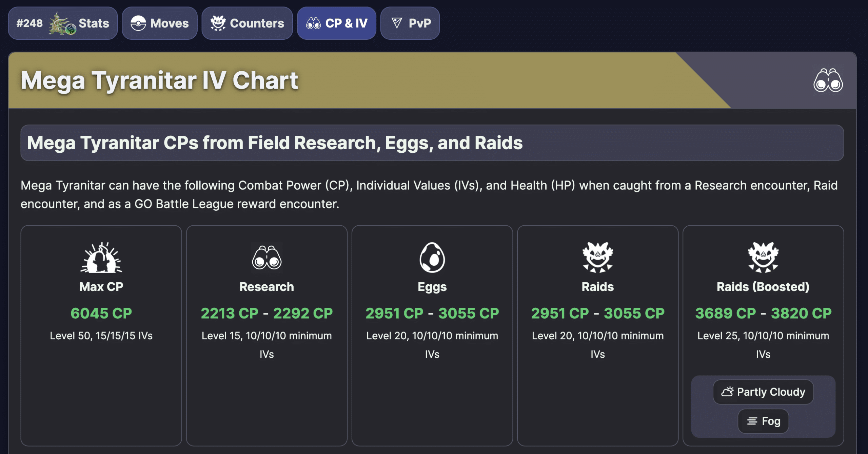Viewport: 868px width, 454px height.
Task: Click the Research binoculars icon
Action: click(x=267, y=258)
